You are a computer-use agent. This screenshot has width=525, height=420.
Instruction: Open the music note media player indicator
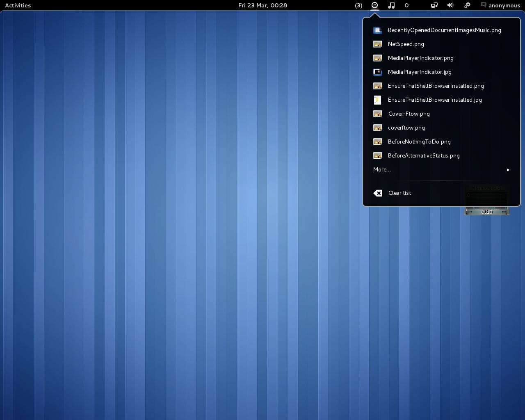[x=391, y=5]
